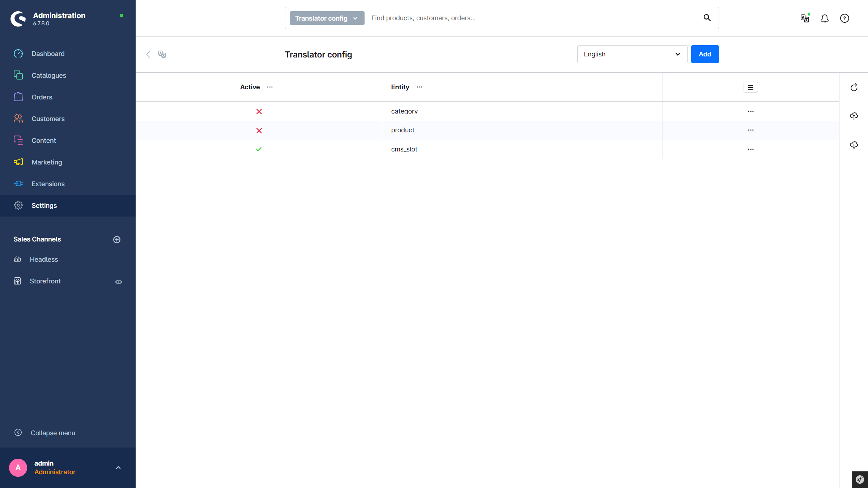Image resolution: width=868 pixels, height=488 pixels.
Task: Click the refresh list icon
Action: (x=854, y=87)
